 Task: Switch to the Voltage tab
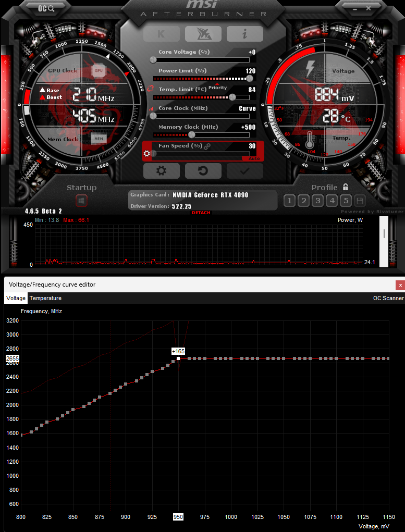pyautogui.click(x=16, y=298)
